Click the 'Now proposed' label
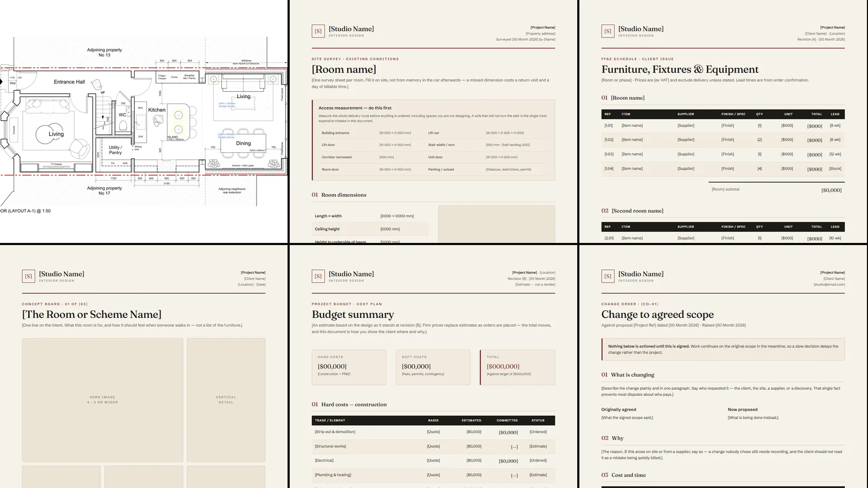The width and height of the screenshot is (868, 488). tap(743, 409)
